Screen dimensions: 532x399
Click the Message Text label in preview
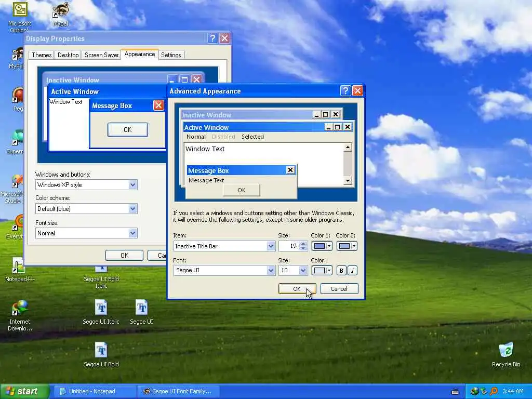coord(206,180)
